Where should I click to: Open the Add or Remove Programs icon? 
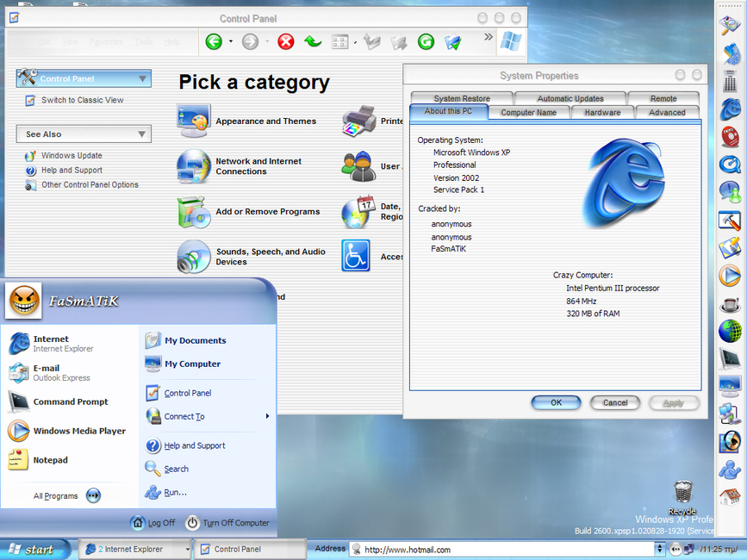[193, 211]
